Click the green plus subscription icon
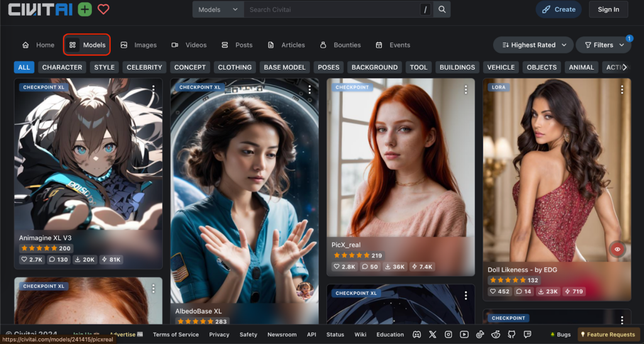Image resolution: width=644 pixels, height=344 pixels. 85,9
